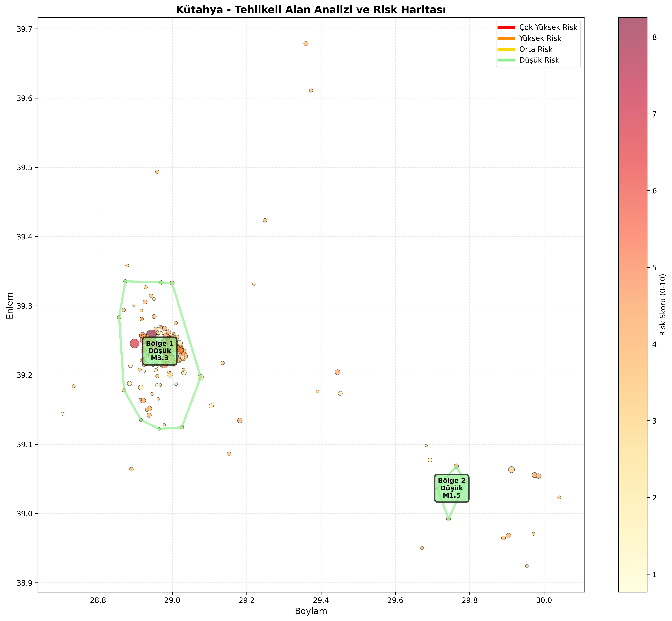This screenshot has width=672, height=621.
Task: Select the data point near longitude 29.25, latitude 39.42
Action: point(265,220)
